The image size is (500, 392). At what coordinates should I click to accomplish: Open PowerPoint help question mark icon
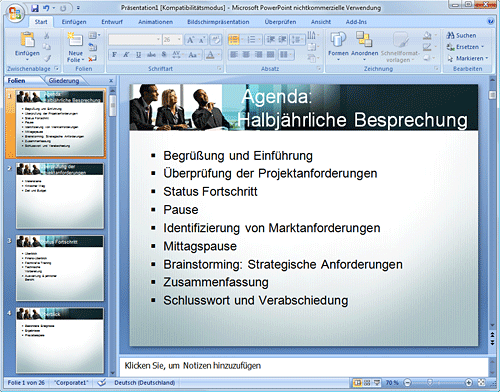pos(491,22)
